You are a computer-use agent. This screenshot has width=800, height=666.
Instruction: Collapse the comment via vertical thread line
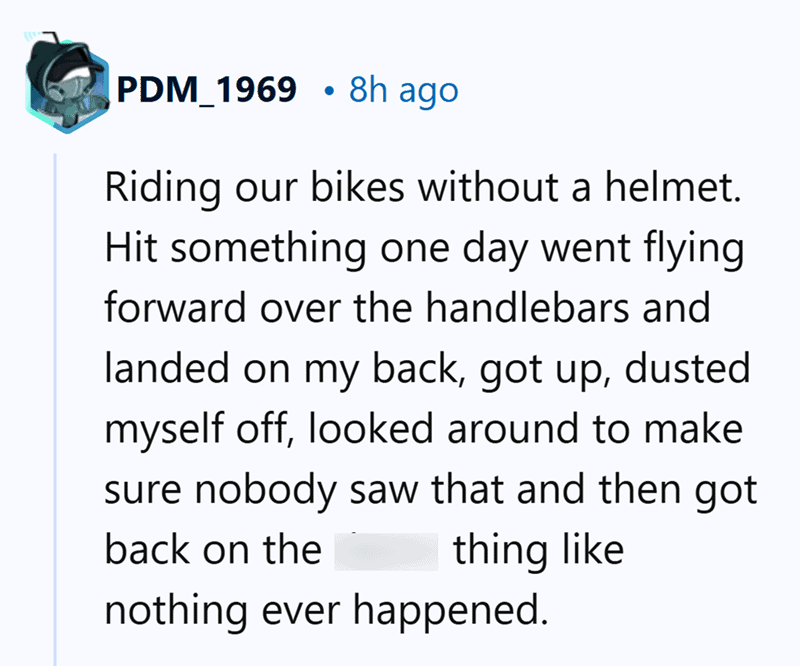click(55, 408)
